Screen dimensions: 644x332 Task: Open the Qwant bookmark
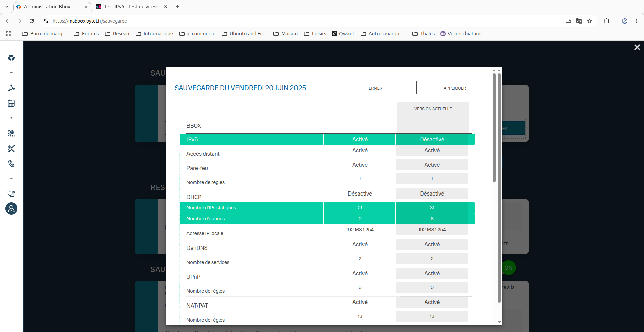point(343,34)
